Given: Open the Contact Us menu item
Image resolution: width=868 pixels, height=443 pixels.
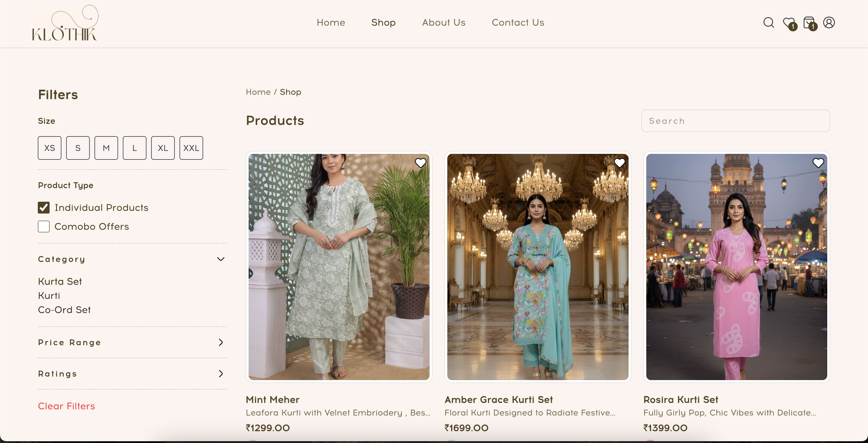Looking at the screenshot, I should pos(518,22).
